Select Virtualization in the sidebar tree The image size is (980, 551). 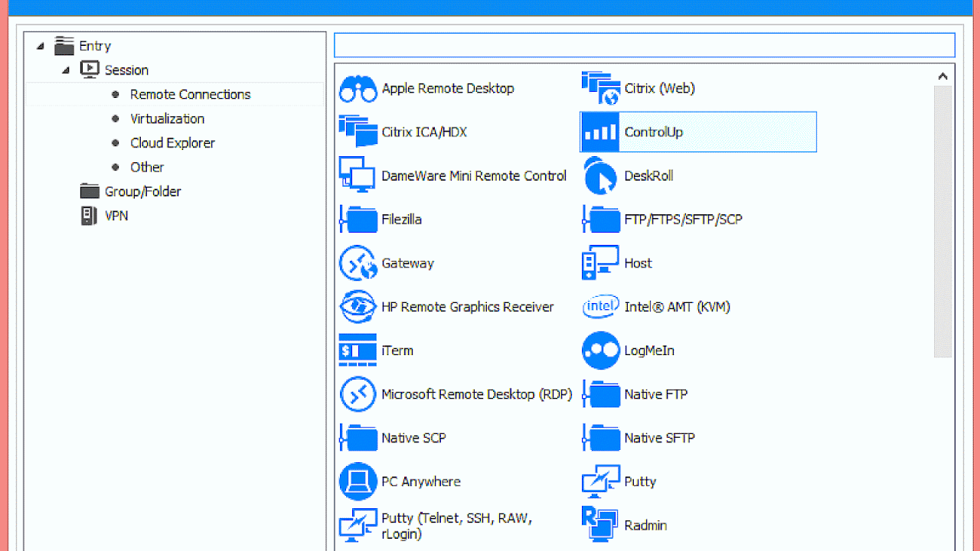tap(166, 119)
